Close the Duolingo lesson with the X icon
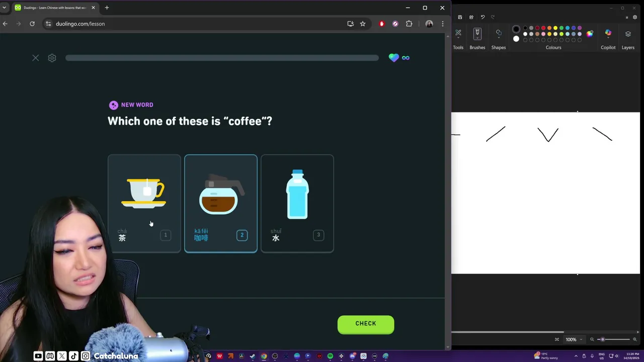644x362 pixels. (35, 58)
